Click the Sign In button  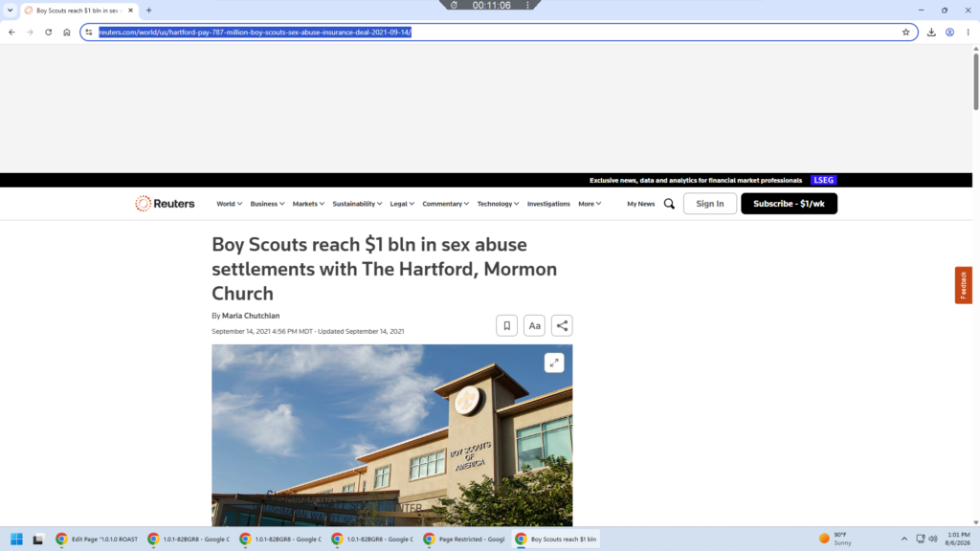point(710,204)
